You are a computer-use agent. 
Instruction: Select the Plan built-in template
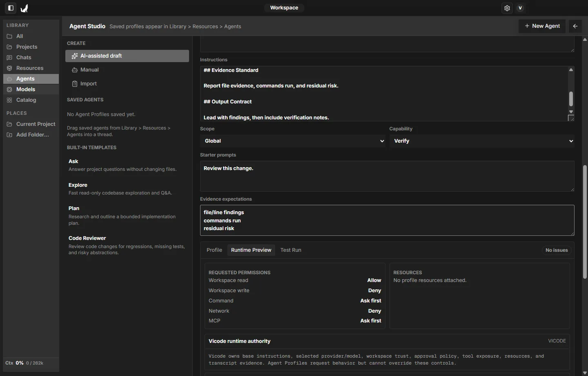click(127, 215)
